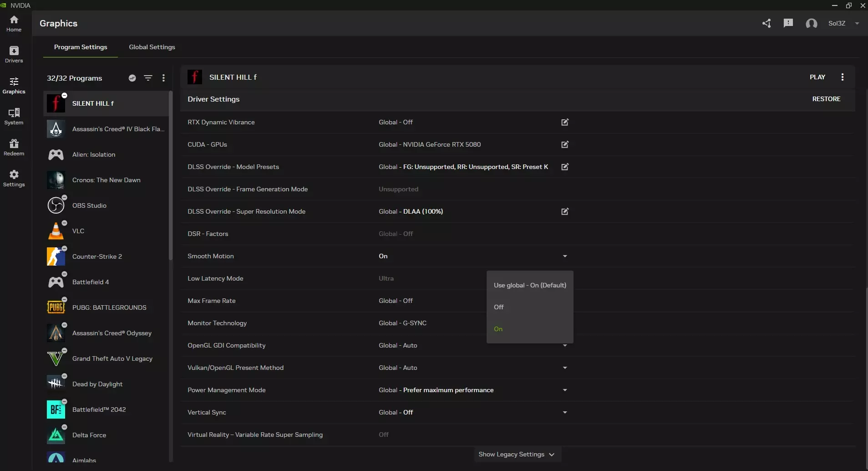
Task: Open the feedback notification icon
Action: (788, 23)
